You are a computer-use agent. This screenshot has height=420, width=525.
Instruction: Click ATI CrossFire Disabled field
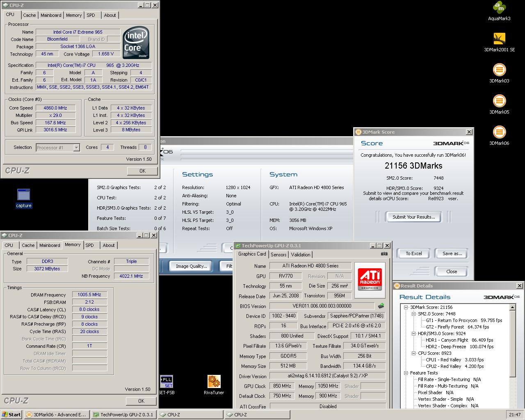tap(328, 406)
